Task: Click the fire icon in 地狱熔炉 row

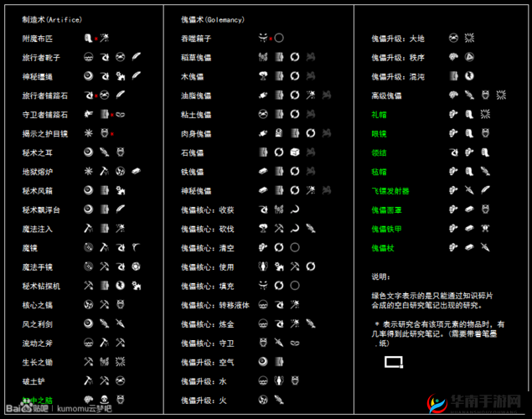Action: click(120, 171)
